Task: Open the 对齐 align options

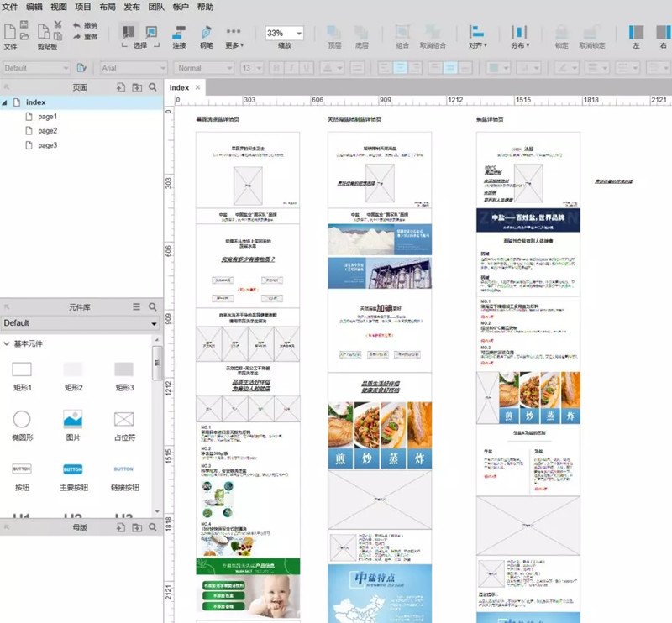Action: pos(477,36)
